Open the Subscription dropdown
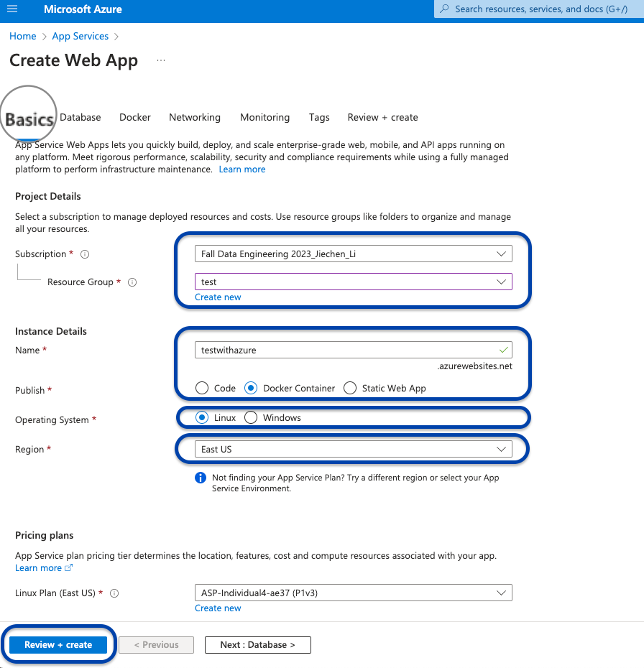This screenshot has height=668, width=644. (x=354, y=254)
